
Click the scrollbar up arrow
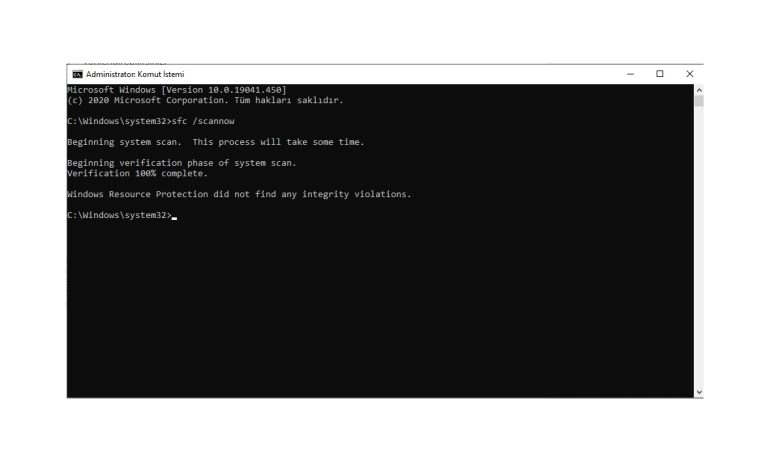(x=699, y=90)
